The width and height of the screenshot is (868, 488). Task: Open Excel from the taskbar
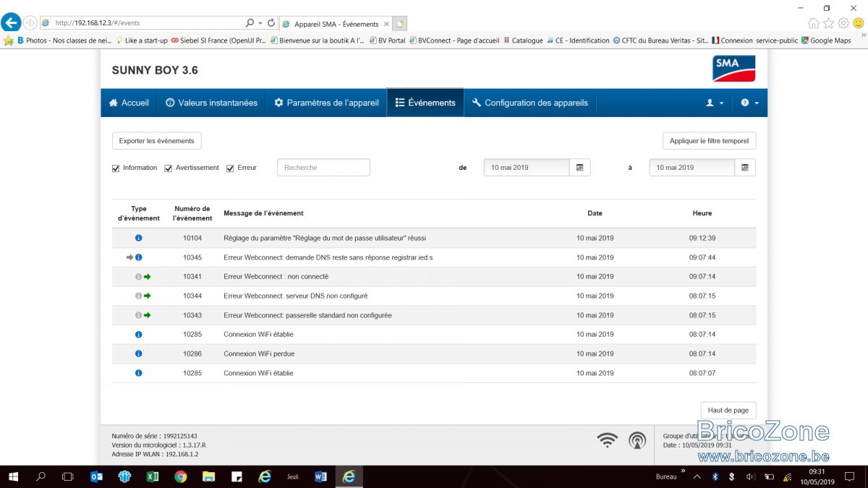[x=153, y=476]
